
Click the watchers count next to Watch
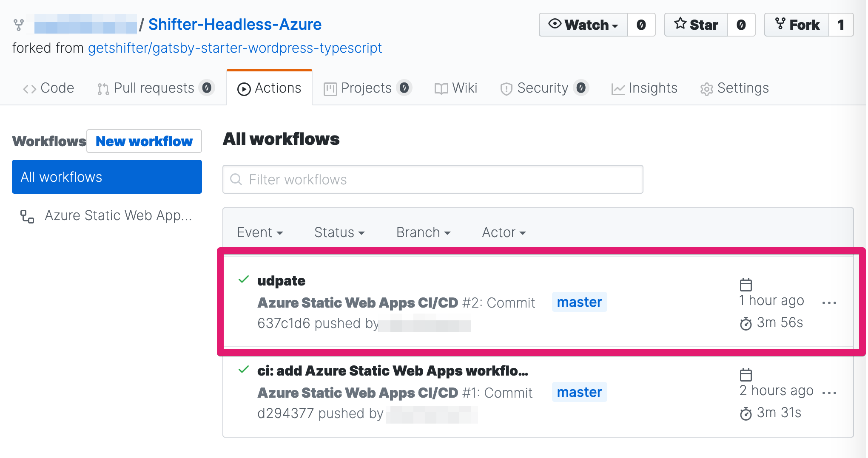(641, 25)
